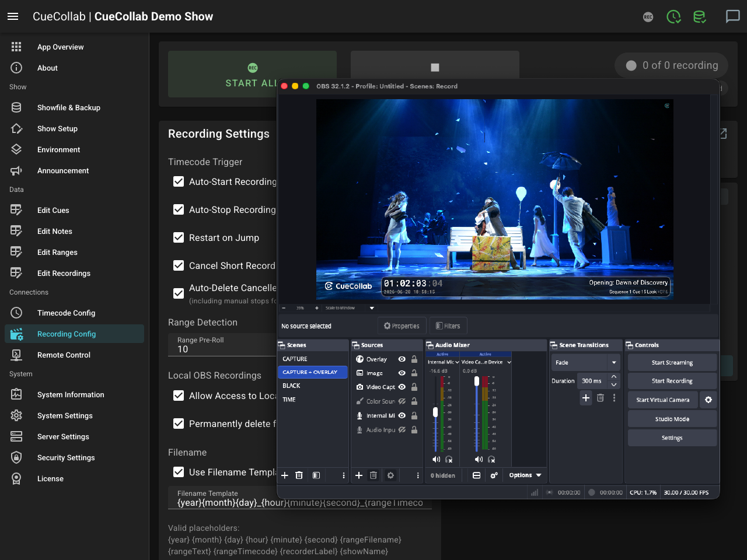Increase transition duration up arrow
This screenshot has height=560, width=747.
click(614, 377)
